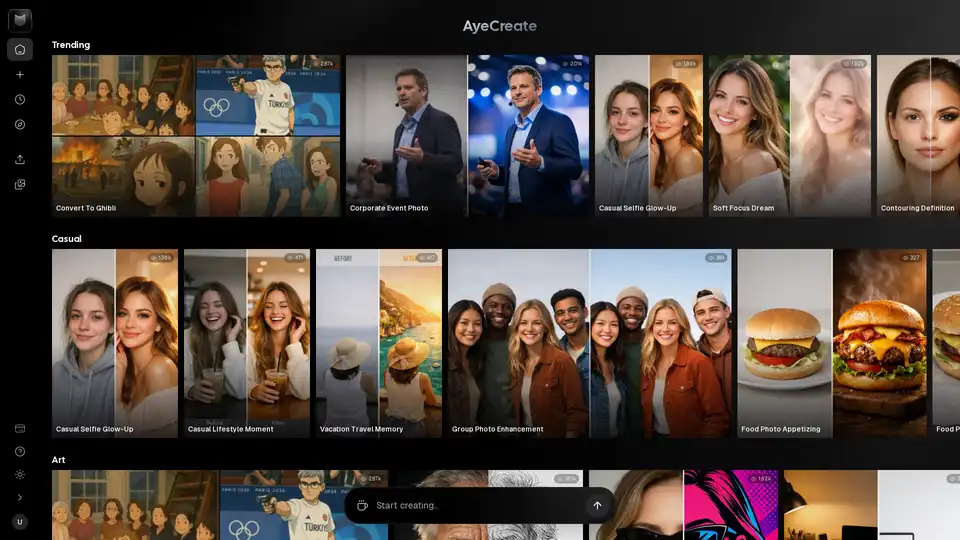Click the 'Trending' section heading
The height and width of the screenshot is (540, 960).
click(71, 45)
